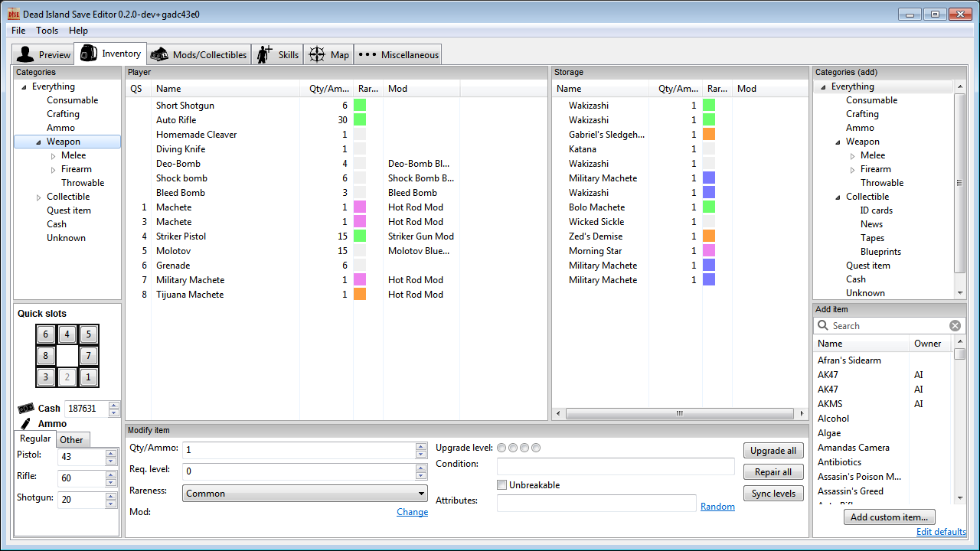Click the Owner column header in Add item

(931, 344)
